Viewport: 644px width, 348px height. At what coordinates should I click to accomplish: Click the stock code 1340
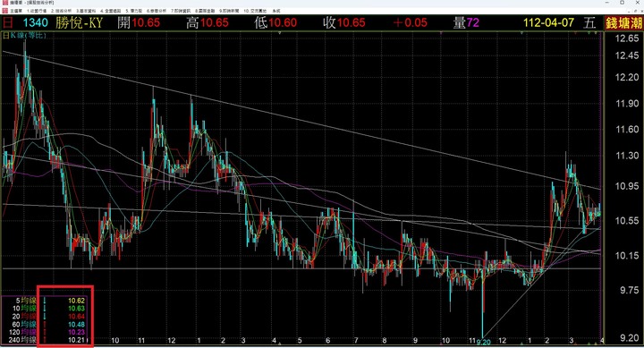pos(35,22)
